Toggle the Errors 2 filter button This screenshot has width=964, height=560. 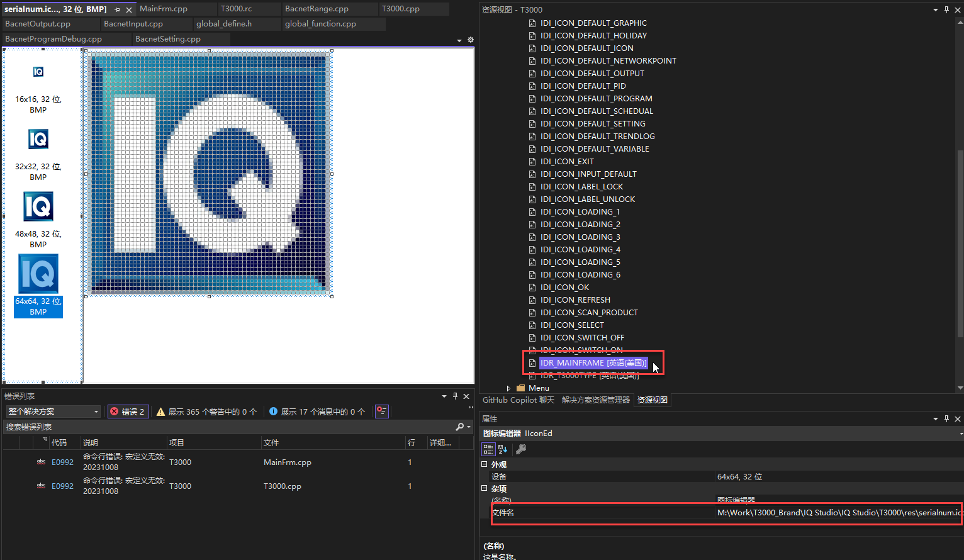pos(128,412)
